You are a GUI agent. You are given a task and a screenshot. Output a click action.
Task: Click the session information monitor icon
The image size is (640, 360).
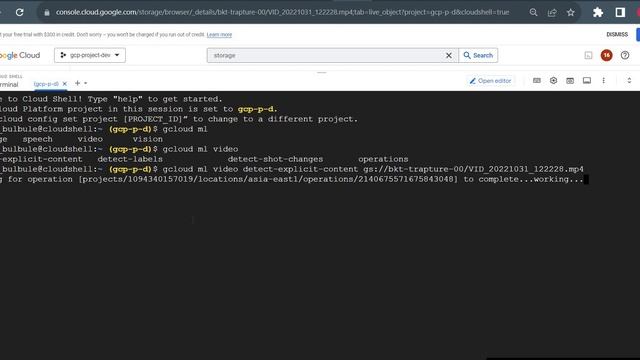click(587, 81)
